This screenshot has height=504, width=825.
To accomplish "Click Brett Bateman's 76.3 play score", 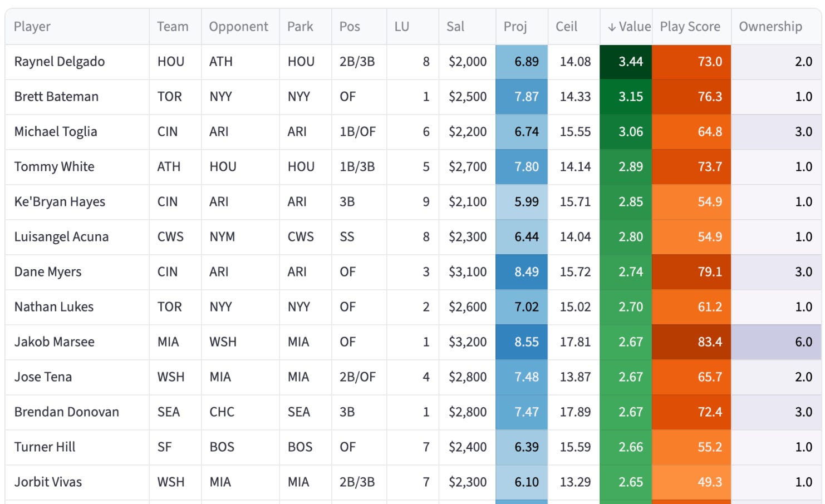I will 691,97.
